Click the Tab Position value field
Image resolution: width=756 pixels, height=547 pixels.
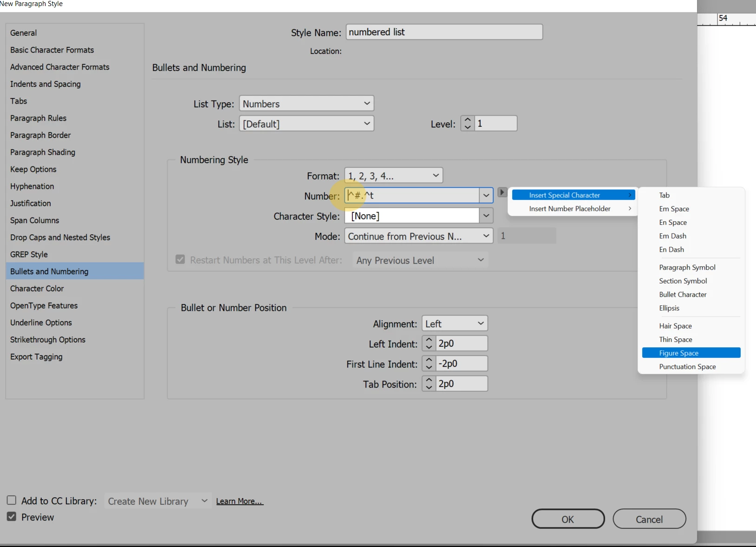pos(462,383)
